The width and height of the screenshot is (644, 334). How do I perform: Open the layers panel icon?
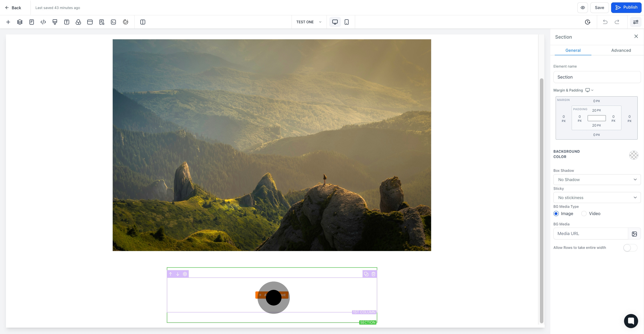[x=20, y=22]
